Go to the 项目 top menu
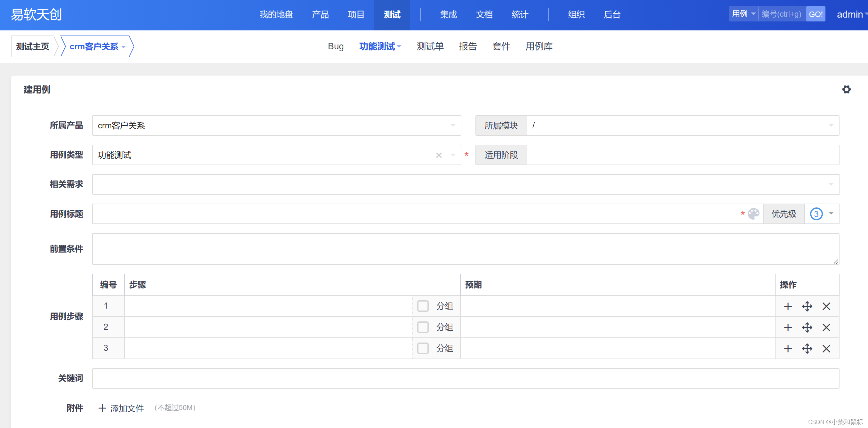868x428 pixels. (356, 14)
